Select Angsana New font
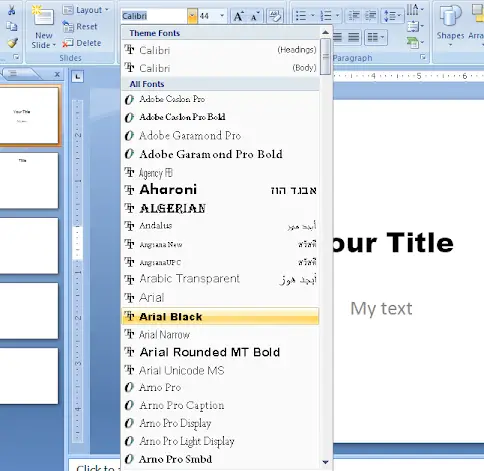 pyautogui.click(x=220, y=244)
